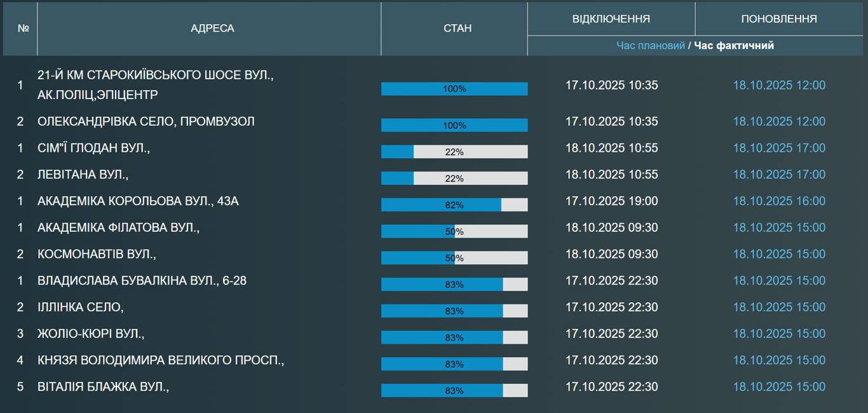
Task: Click the 21-й км Старокиївського шосе address
Action: click(x=155, y=85)
